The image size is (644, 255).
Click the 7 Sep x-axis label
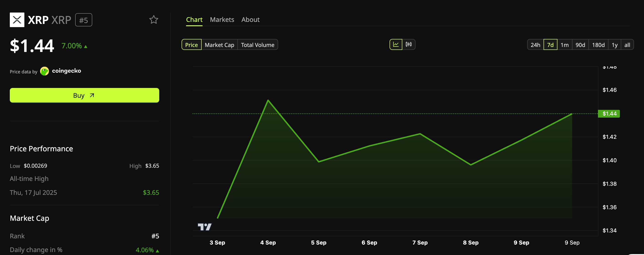coord(420,242)
